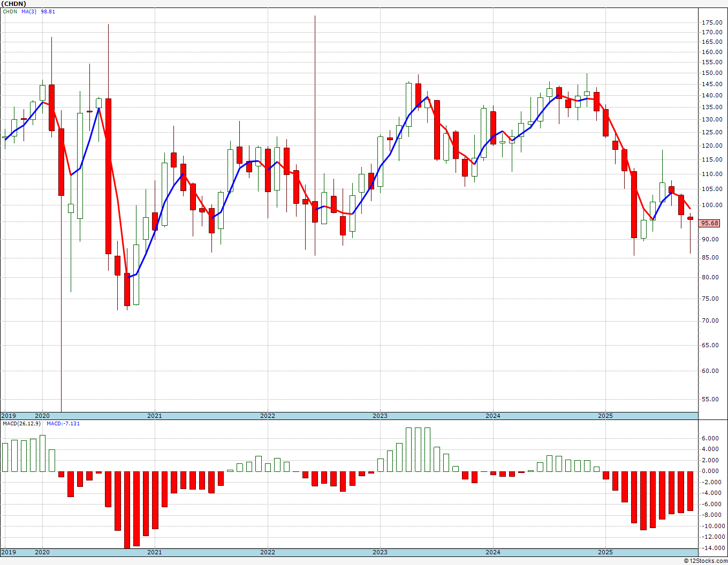
Task: Select the 165.00 price axis label
Action: coord(711,42)
